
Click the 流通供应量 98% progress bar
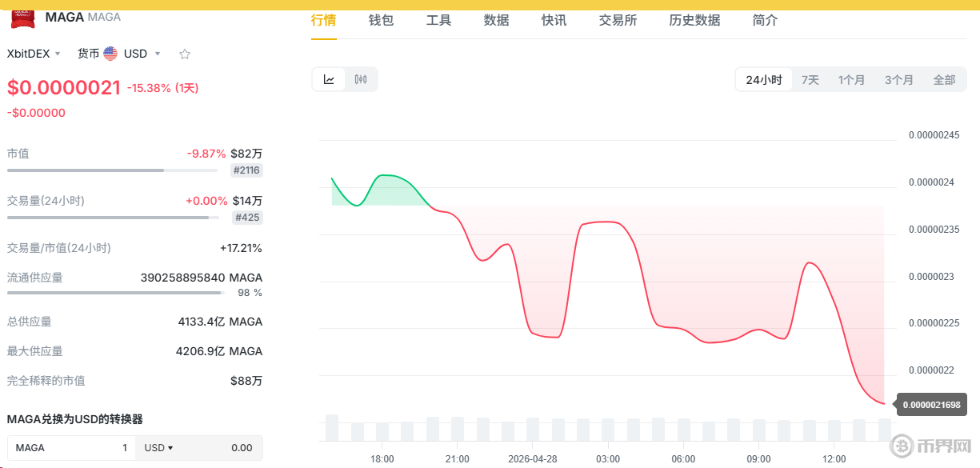(114, 293)
